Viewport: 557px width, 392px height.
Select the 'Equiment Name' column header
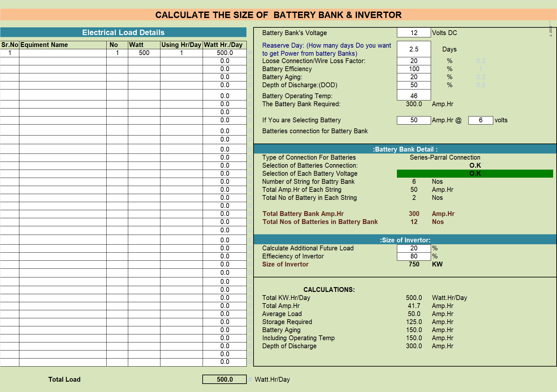tap(63, 45)
